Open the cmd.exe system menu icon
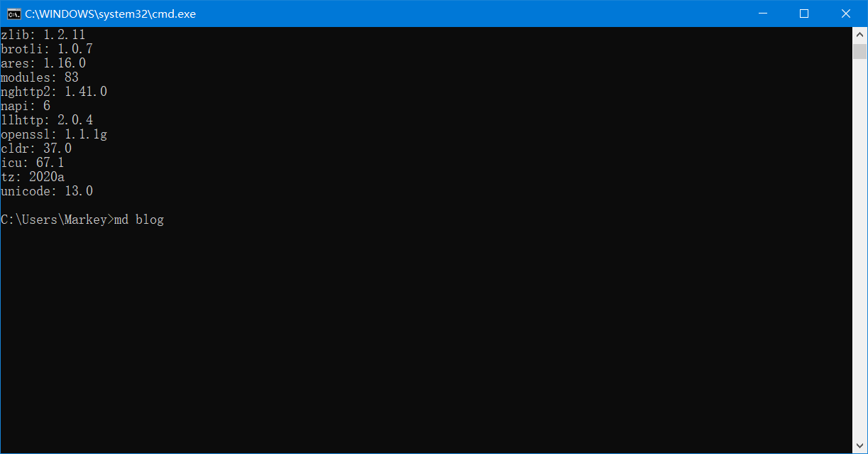 (x=13, y=13)
